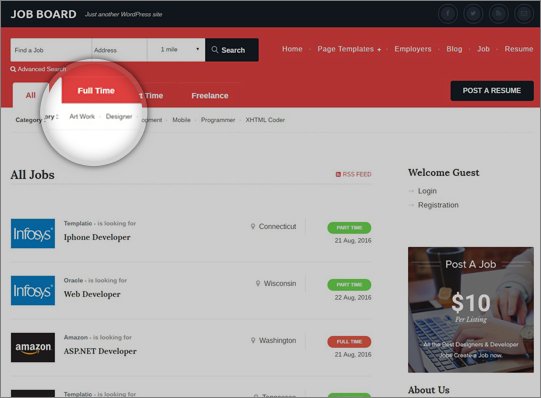Select the Freelance tab

[x=210, y=96]
